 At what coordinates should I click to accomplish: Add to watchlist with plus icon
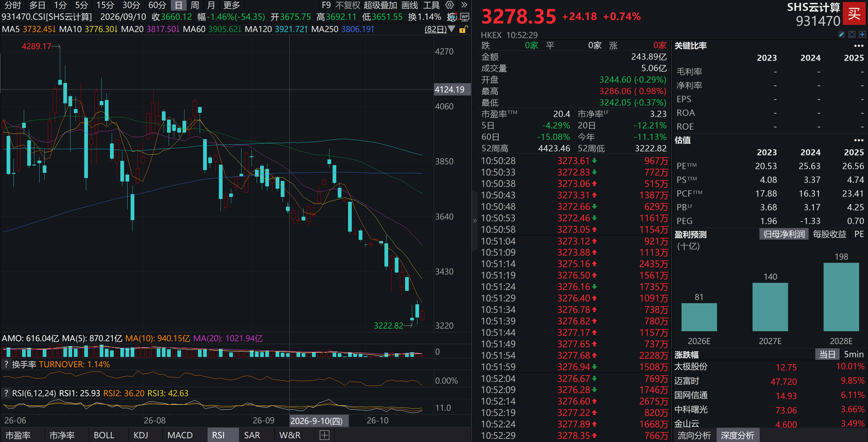862,34
